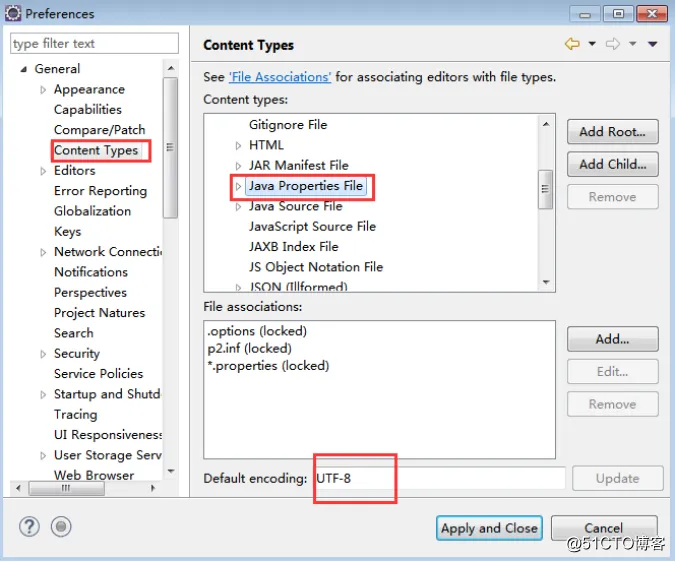Select Service Policies preference page
The image size is (675, 562).
(99, 374)
